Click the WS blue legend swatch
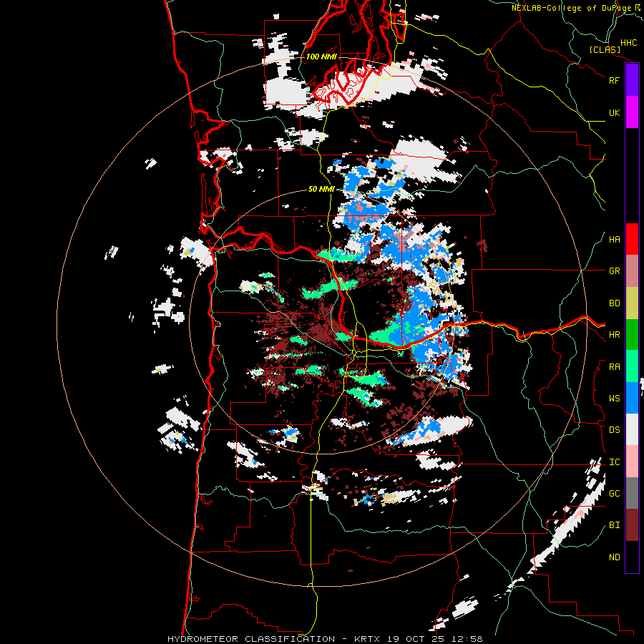644x644 pixels. (x=632, y=398)
